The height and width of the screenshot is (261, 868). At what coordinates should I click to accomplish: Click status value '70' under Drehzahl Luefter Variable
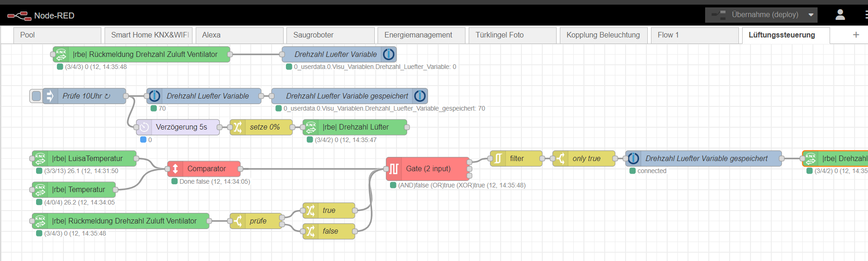click(x=162, y=108)
